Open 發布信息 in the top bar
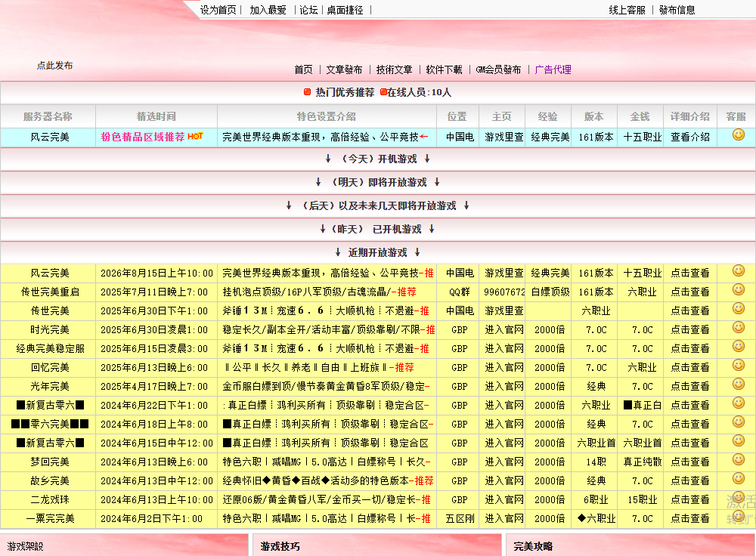 [677, 10]
